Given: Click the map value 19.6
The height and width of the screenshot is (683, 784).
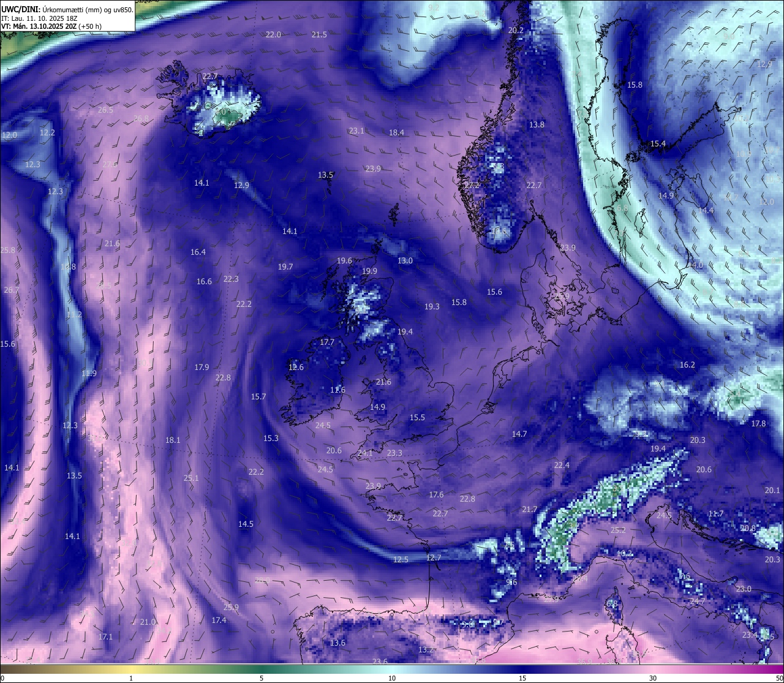Looking at the screenshot, I should pyautogui.click(x=344, y=261).
